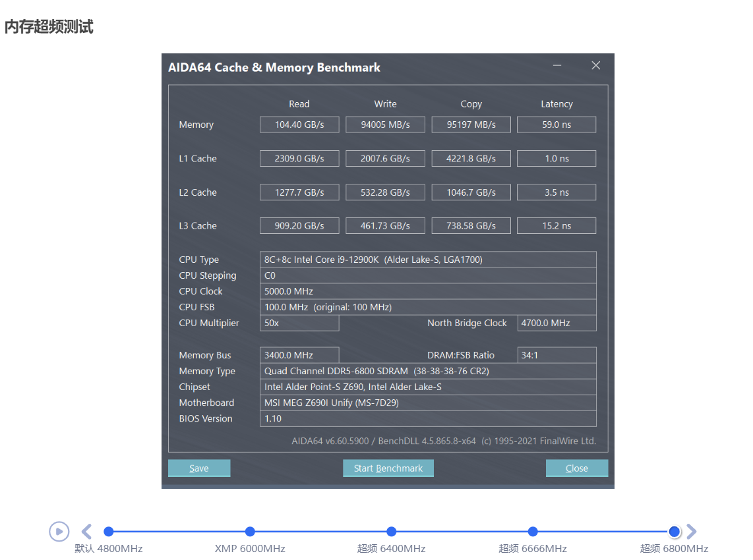Click the Write column header
This screenshot has height=560, width=753.
385,104
